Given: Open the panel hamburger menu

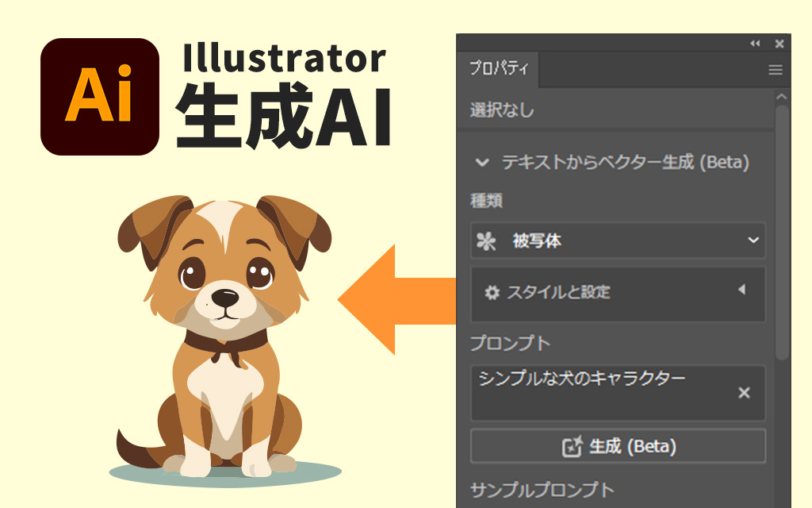Looking at the screenshot, I should [x=776, y=70].
